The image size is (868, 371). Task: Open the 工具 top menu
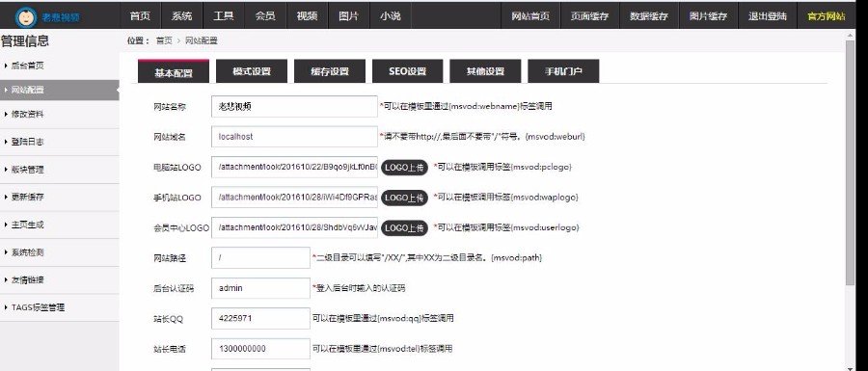click(x=224, y=16)
